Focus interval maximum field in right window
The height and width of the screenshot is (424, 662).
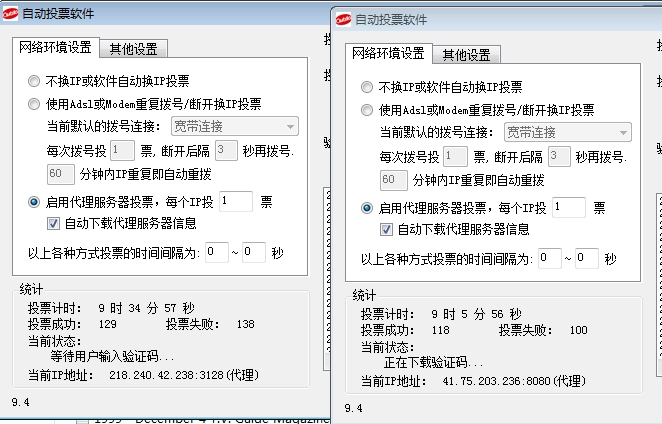[587, 258]
